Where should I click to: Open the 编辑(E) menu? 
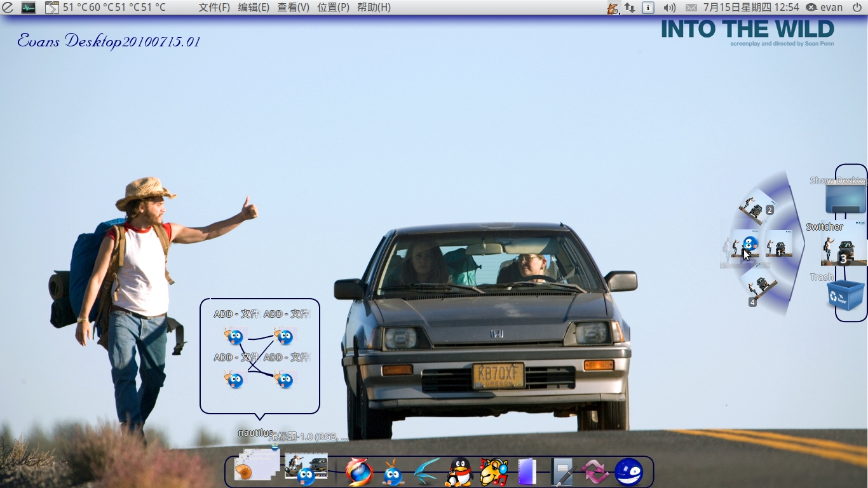(x=254, y=8)
